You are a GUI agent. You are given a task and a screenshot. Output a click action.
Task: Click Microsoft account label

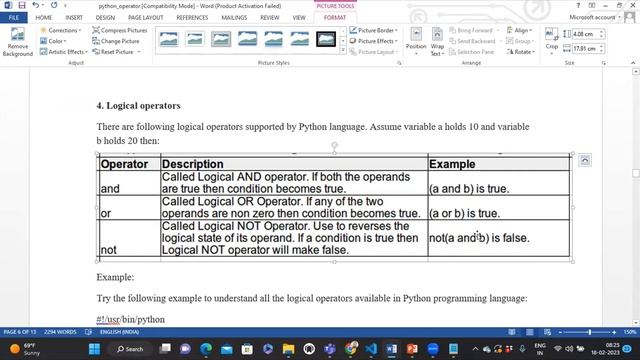tap(592, 17)
